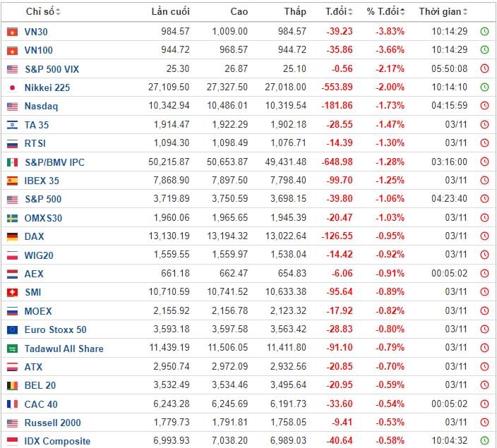Screen dimensions: 497x448
Task: Click the 'Thấp' column header
Action: [295, 12]
